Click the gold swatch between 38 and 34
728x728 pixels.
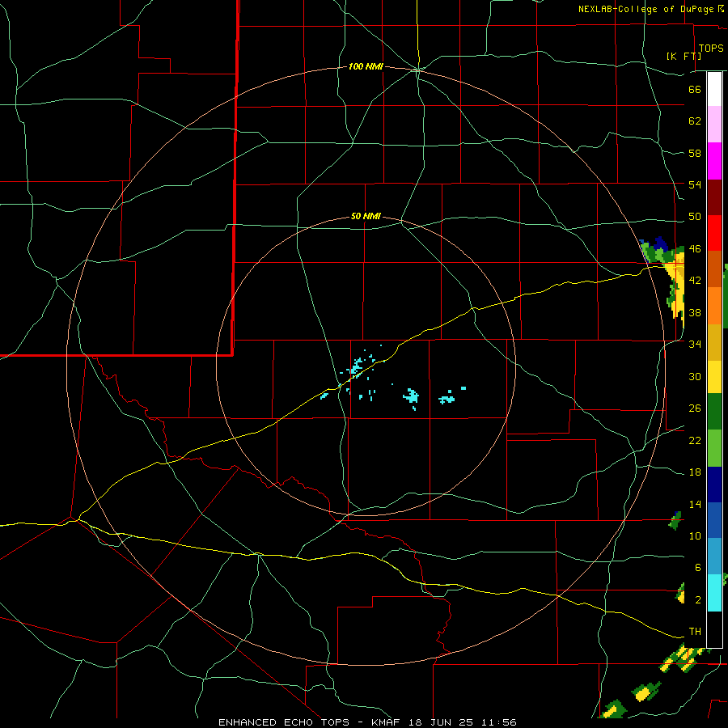pyautogui.click(x=714, y=342)
